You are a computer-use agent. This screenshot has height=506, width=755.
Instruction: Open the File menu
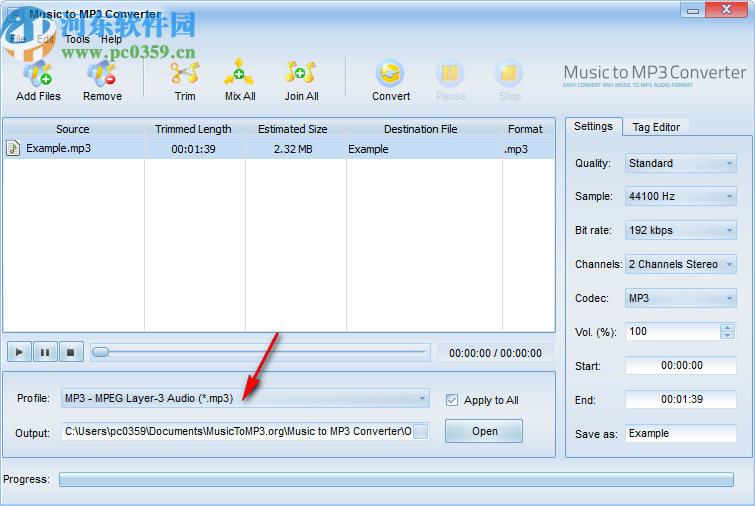click(x=18, y=39)
